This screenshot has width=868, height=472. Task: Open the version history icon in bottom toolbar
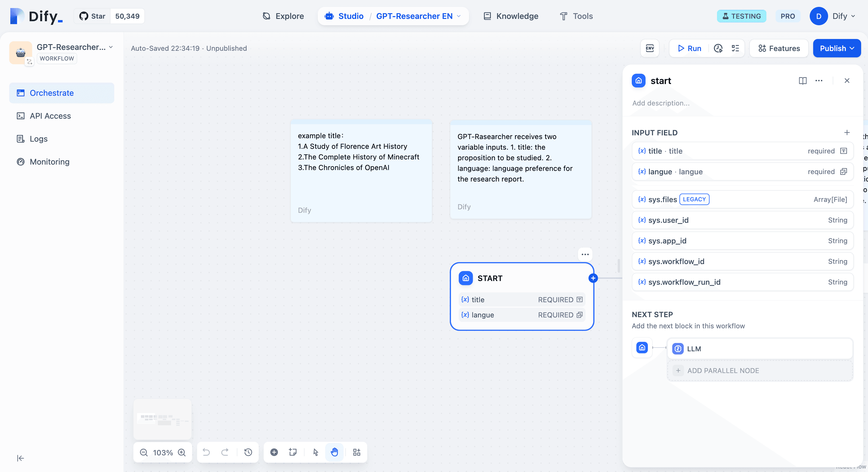(248, 452)
